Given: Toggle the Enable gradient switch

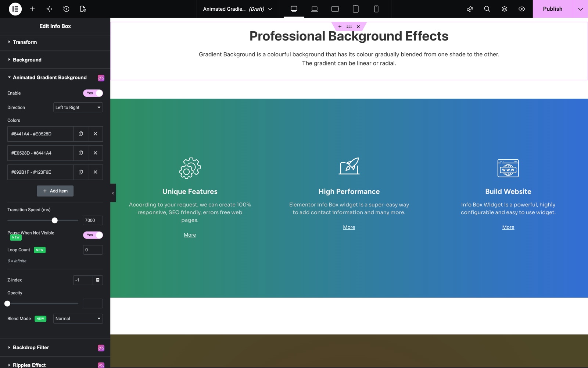Looking at the screenshot, I should click(x=93, y=93).
